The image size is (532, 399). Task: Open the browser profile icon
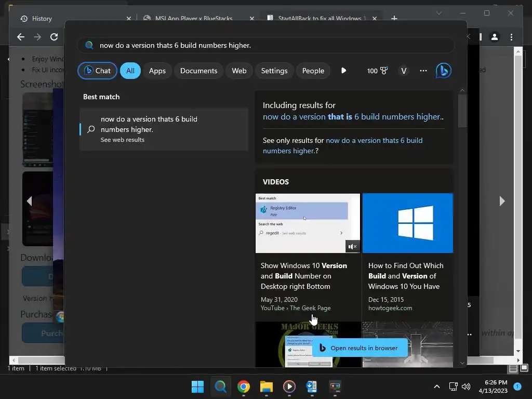(495, 37)
